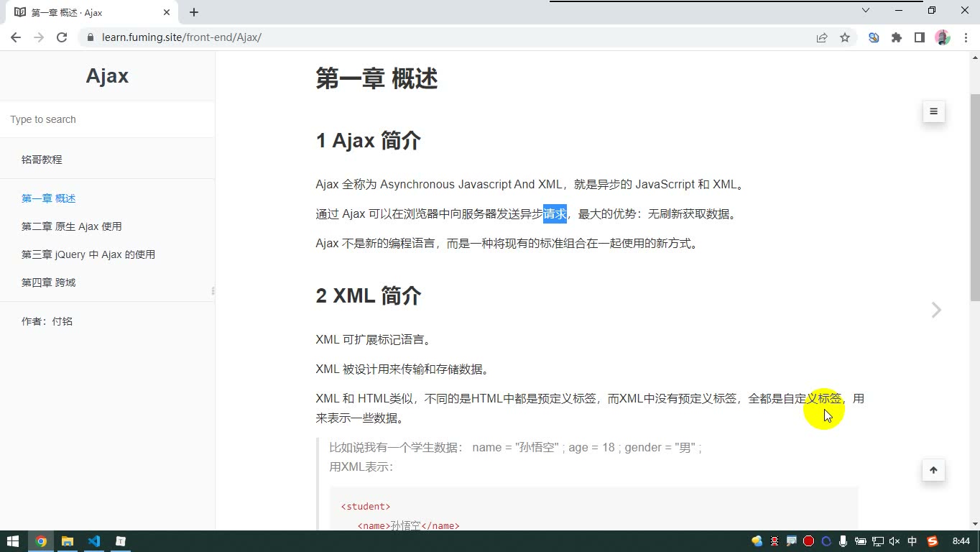This screenshot has width=980, height=552.
Task: Open Visual Studio Code from the taskbar
Action: (x=94, y=541)
